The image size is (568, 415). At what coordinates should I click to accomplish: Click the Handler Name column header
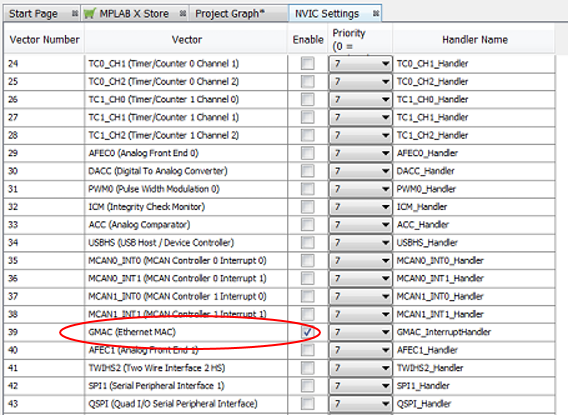pyautogui.click(x=475, y=39)
